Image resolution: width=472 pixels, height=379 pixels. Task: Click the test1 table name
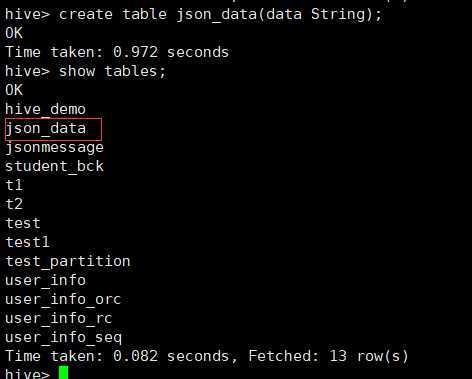(27, 242)
